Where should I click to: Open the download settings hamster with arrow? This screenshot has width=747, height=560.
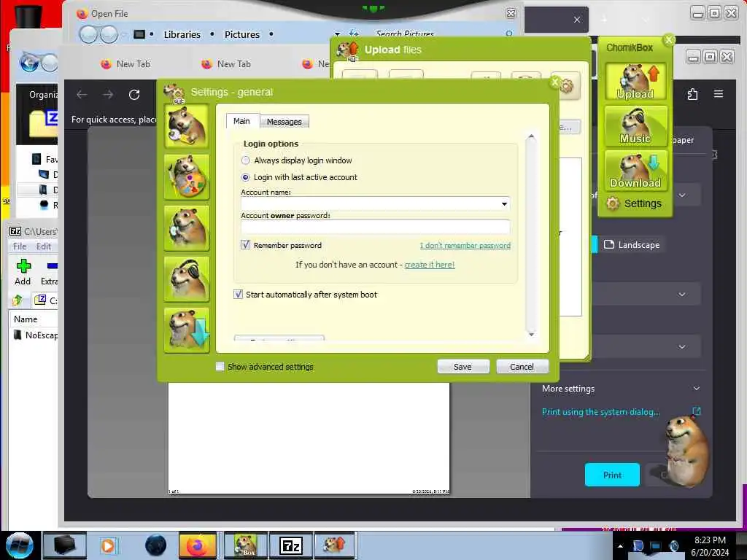click(186, 330)
